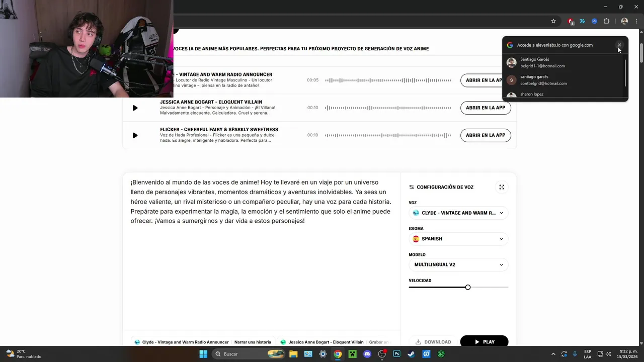
Task: Open the blue square taskbar app icon
Action: pyautogui.click(x=426, y=354)
